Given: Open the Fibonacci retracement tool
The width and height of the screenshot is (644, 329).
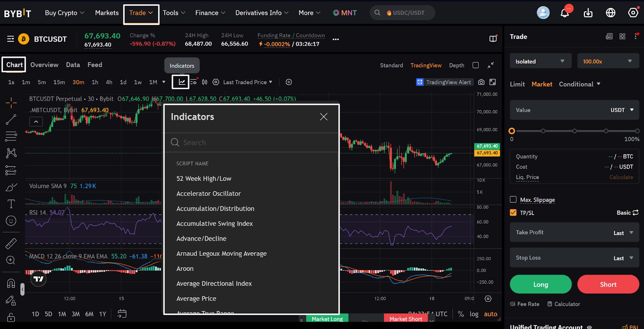Looking at the screenshot, I should point(11,136).
